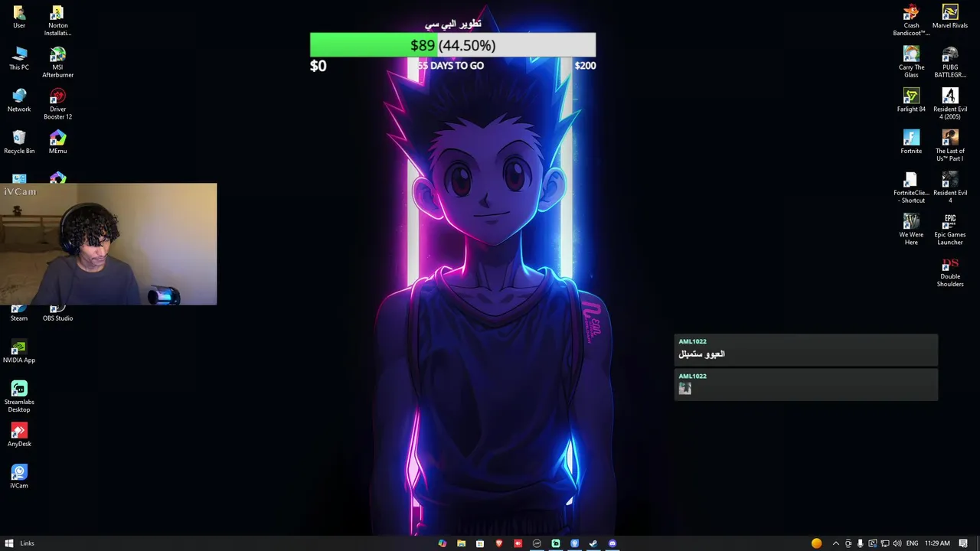Select the OBS Studio desktop shortcut

(x=57, y=314)
